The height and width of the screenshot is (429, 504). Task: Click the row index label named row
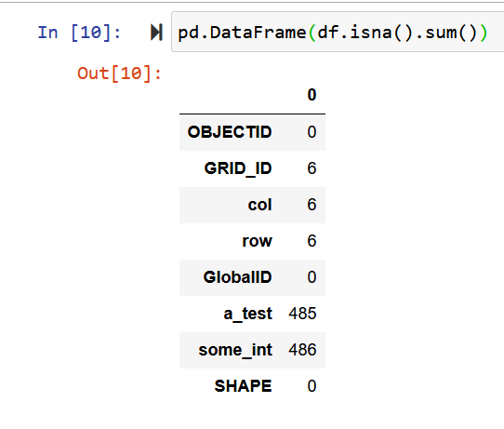258,241
